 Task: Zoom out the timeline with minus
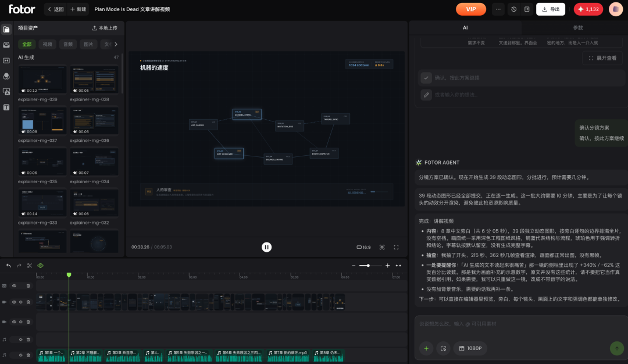coord(354,266)
